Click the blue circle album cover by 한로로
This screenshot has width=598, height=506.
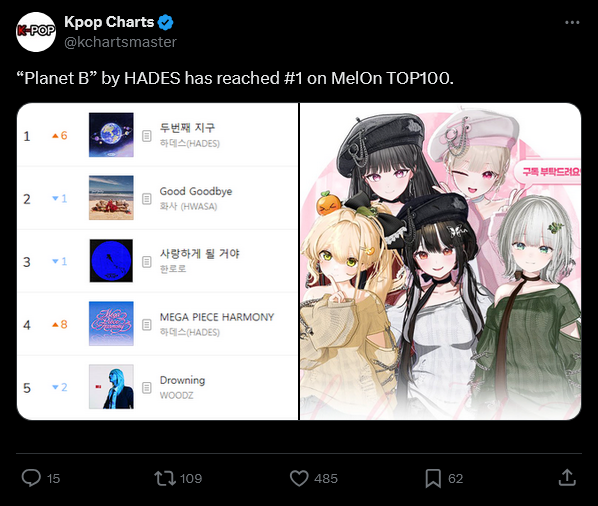111,261
